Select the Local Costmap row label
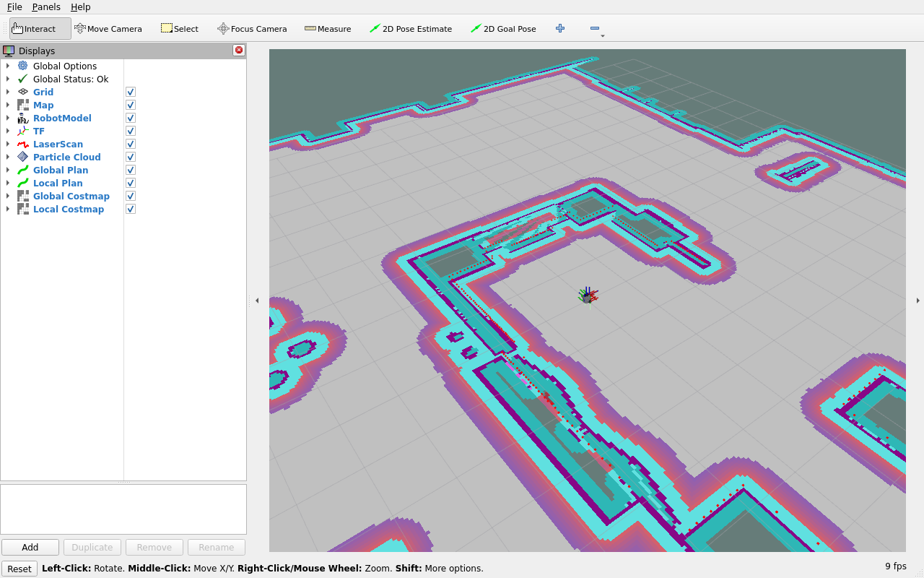This screenshot has width=924, height=578. pyautogui.click(x=69, y=209)
